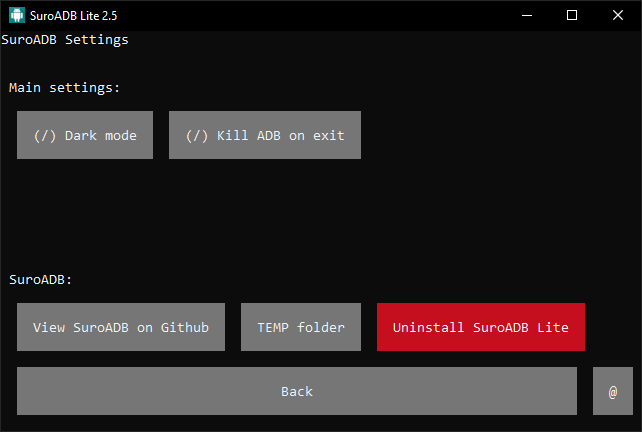Open View SuroADB on Github
The width and height of the screenshot is (642, 432).
121,327
